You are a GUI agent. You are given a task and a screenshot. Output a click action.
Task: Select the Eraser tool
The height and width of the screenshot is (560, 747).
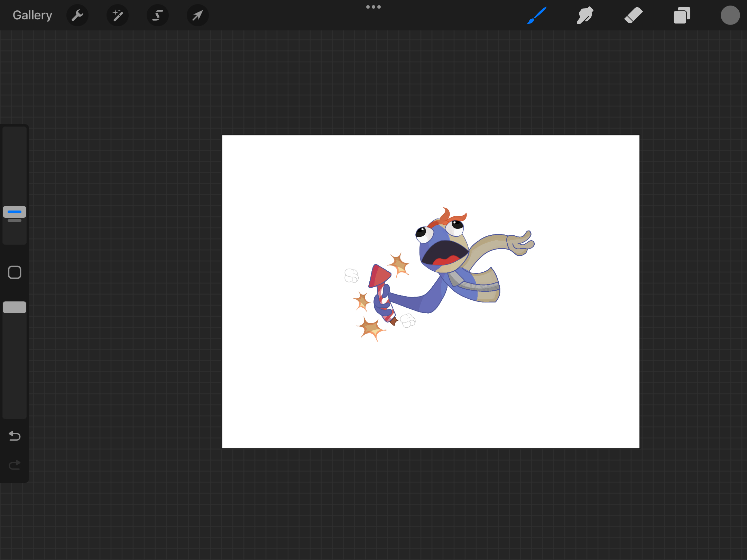tap(634, 15)
